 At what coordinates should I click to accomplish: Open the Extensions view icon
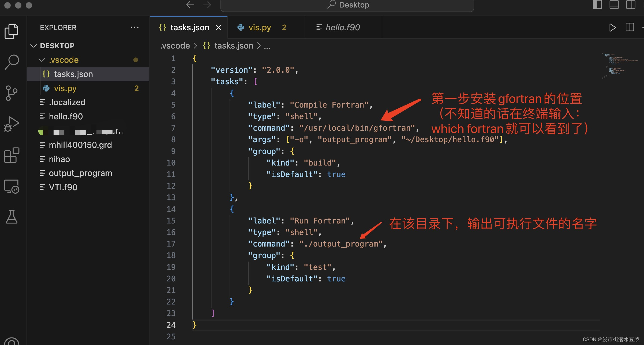tap(12, 155)
